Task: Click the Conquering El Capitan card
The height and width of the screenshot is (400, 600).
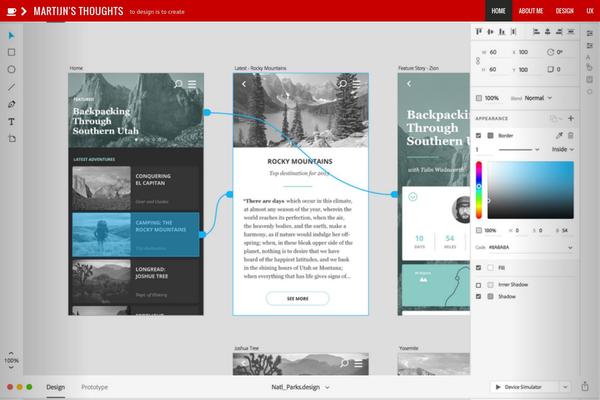Action: click(136, 188)
